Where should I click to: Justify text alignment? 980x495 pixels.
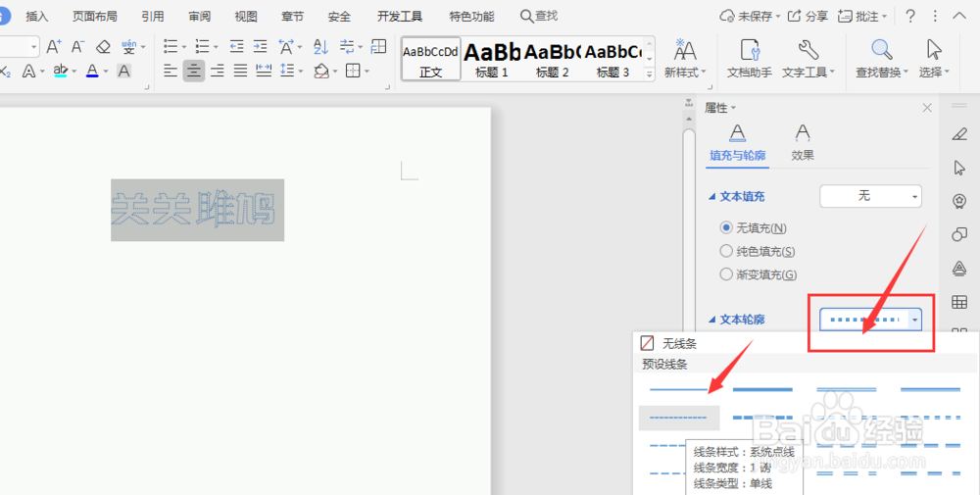[241, 71]
